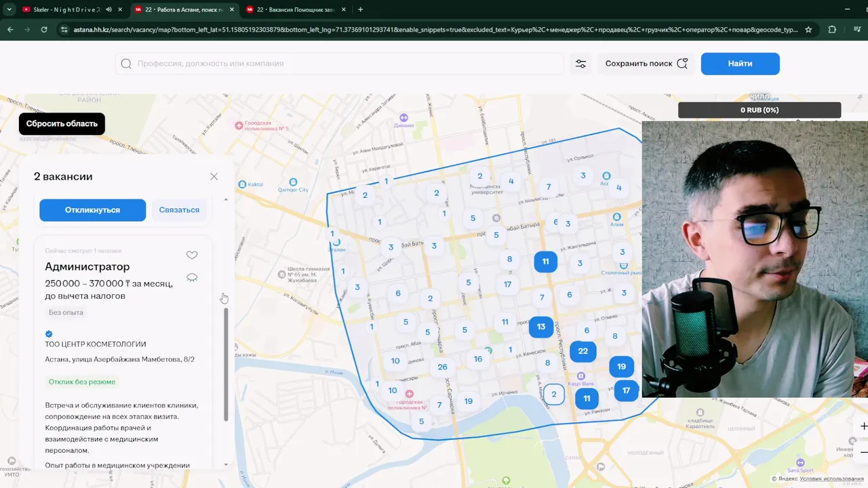Click the Отклик без резюме tag

pos(81,382)
